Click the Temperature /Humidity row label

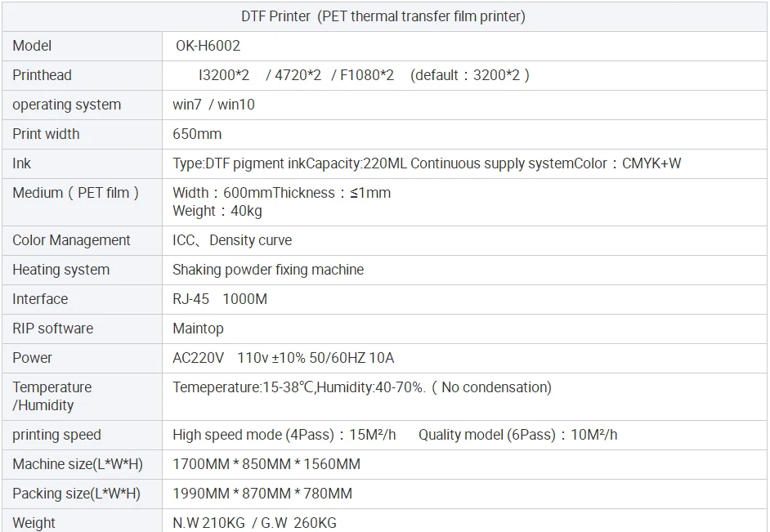(51, 396)
